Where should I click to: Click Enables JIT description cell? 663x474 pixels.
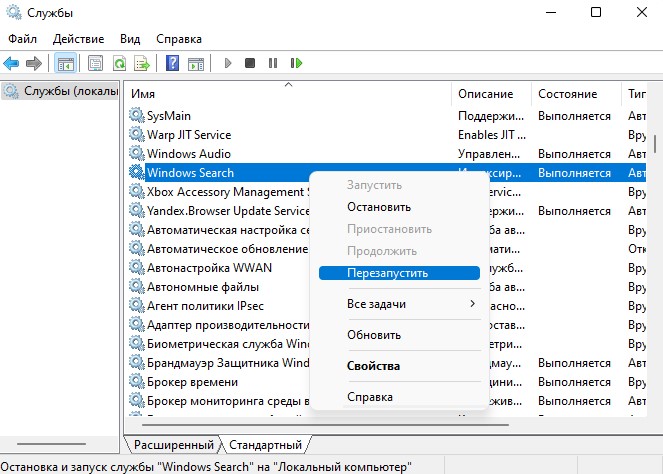coord(492,134)
